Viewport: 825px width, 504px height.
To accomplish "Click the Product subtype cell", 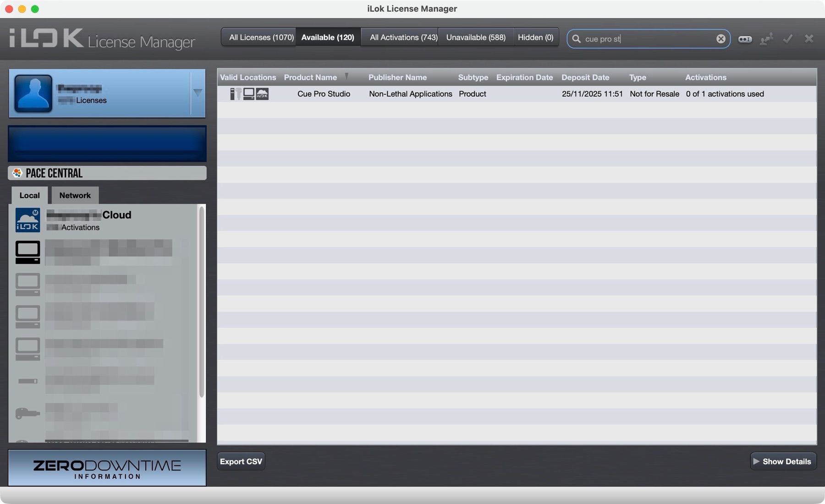I will (472, 94).
